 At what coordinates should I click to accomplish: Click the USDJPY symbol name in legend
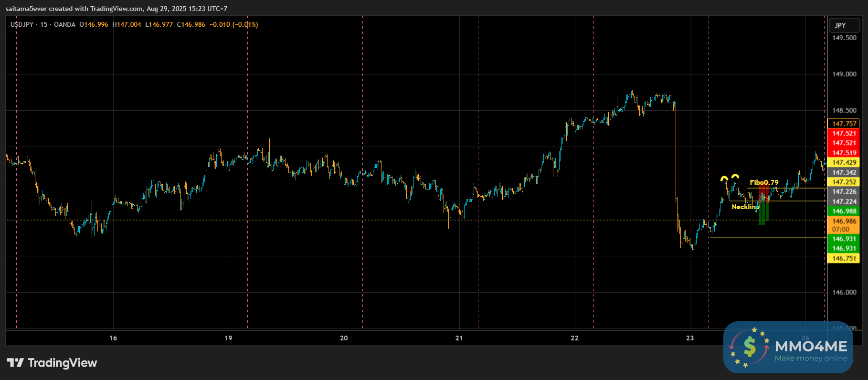[x=22, y=24]
